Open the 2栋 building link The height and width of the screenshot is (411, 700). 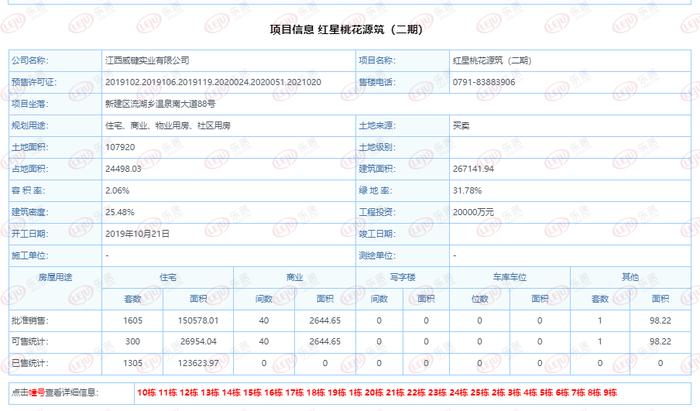[499, 393]
